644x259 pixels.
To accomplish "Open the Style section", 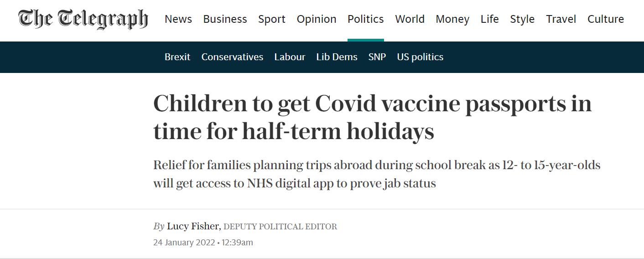I will click(x=522, y=19).
